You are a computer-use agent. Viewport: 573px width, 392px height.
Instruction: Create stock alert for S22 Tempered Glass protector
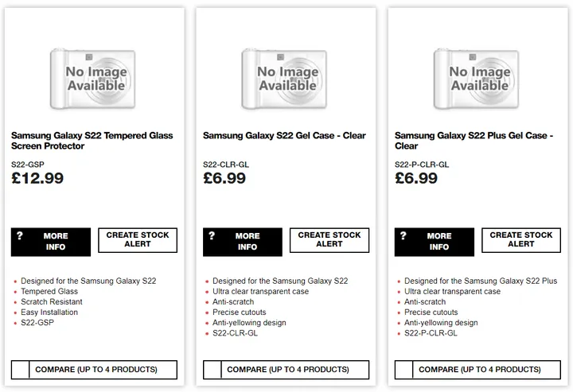pyautogui.click(x=138, y=240)
